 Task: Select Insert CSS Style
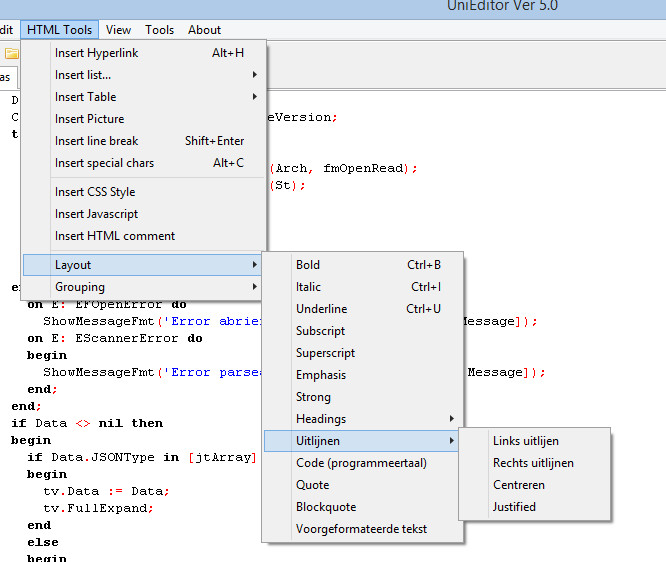coord(95,192)
